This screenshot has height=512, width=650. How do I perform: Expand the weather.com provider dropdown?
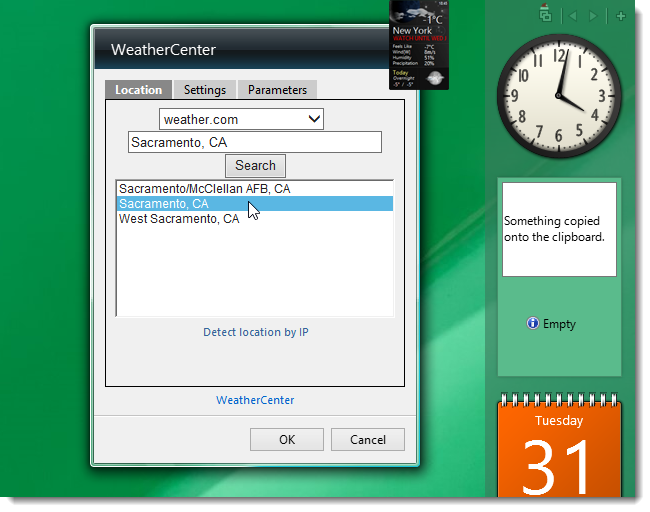pos(241,119)
